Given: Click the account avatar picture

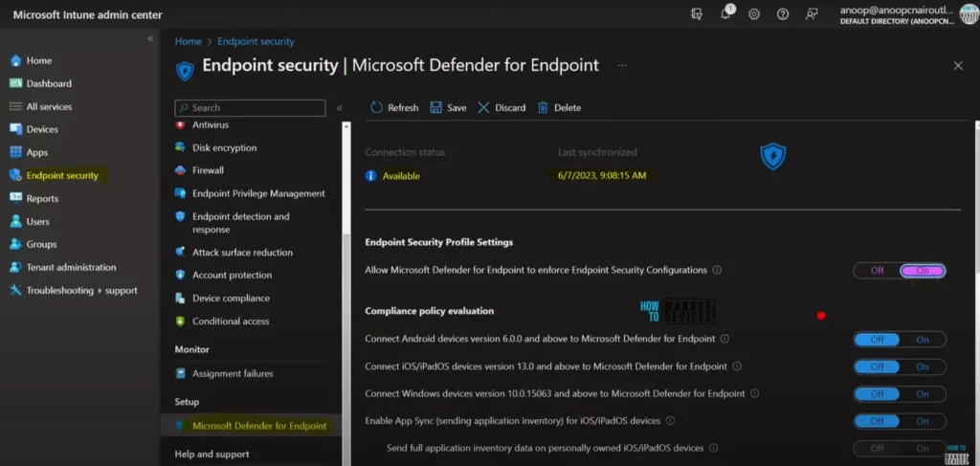Looking at the screenshot, I should click(x=969, y=13).
